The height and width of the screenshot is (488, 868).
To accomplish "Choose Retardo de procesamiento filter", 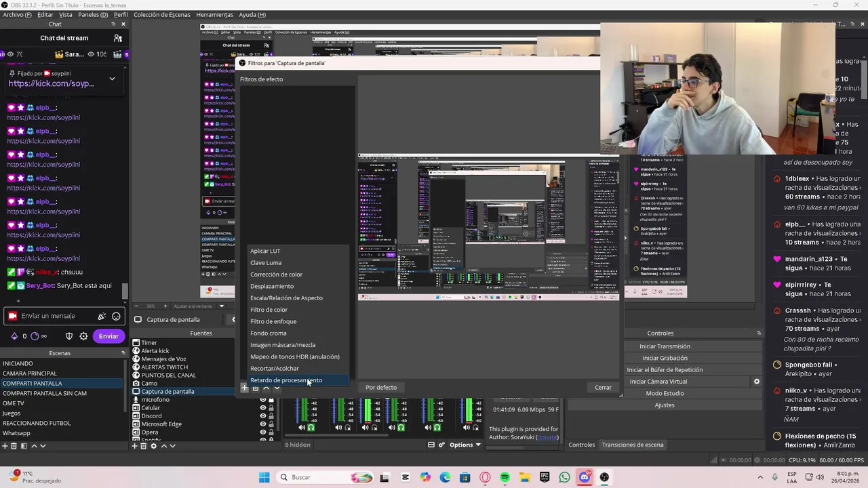I will click(x=298, y=380).
